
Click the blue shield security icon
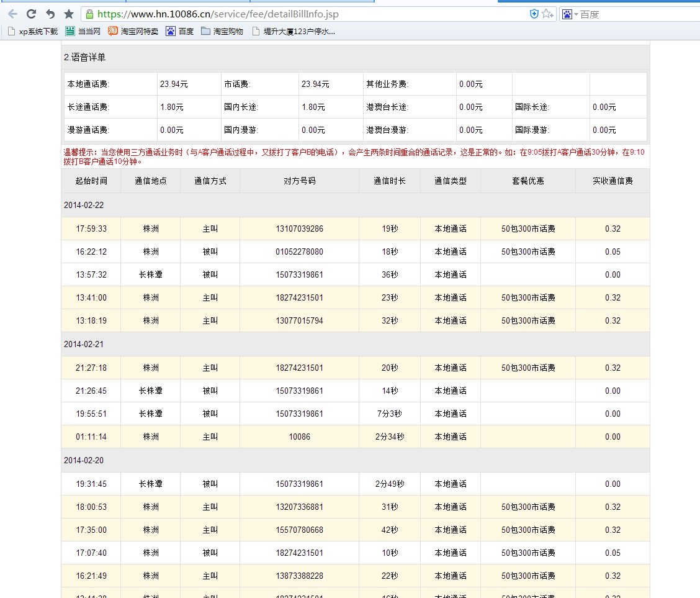(534, 14)
